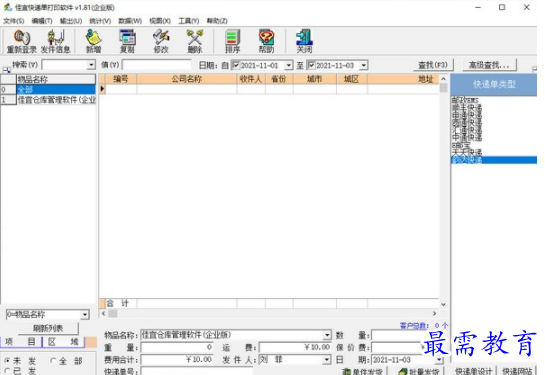This screenshot has height=375, width=545.
Task: Click the 费用合计 total cost field
Action: 177,359
